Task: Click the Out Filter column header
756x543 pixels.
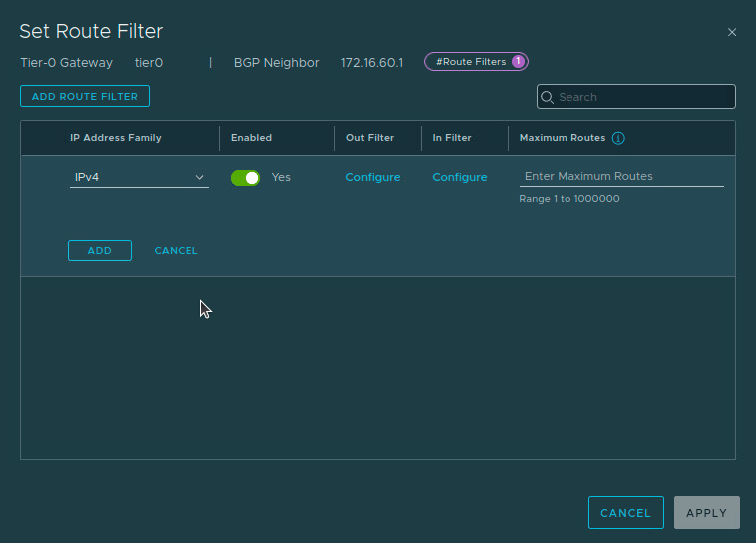Action: pos(370,138)
